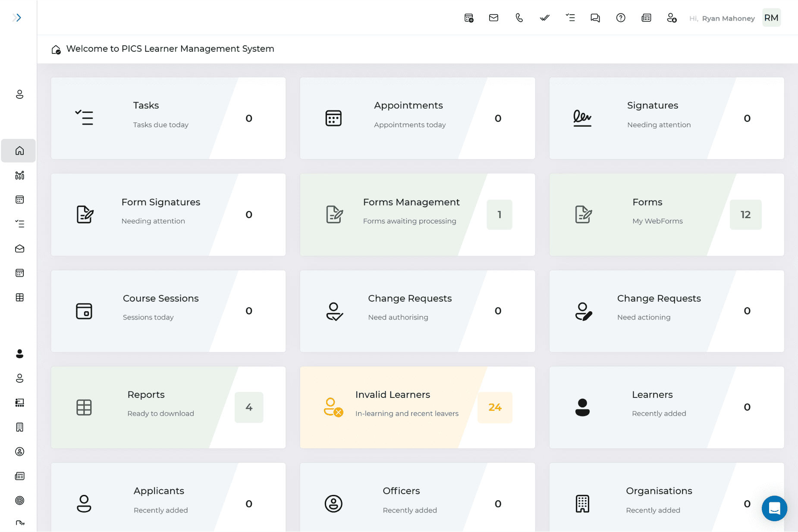798x532 pixels.
Task: Expand the sidebar using the double-arrow
Action: (x=17, y=17)
